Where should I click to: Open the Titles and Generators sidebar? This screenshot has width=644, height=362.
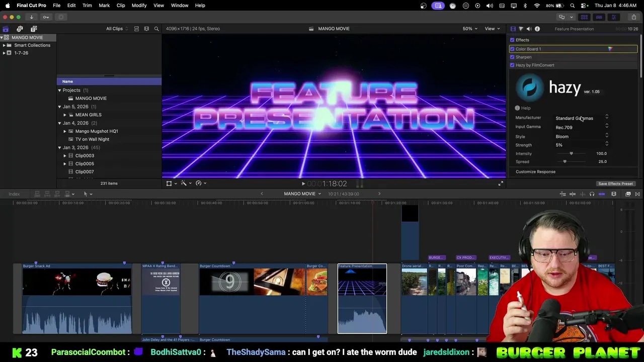pos(34,29)
